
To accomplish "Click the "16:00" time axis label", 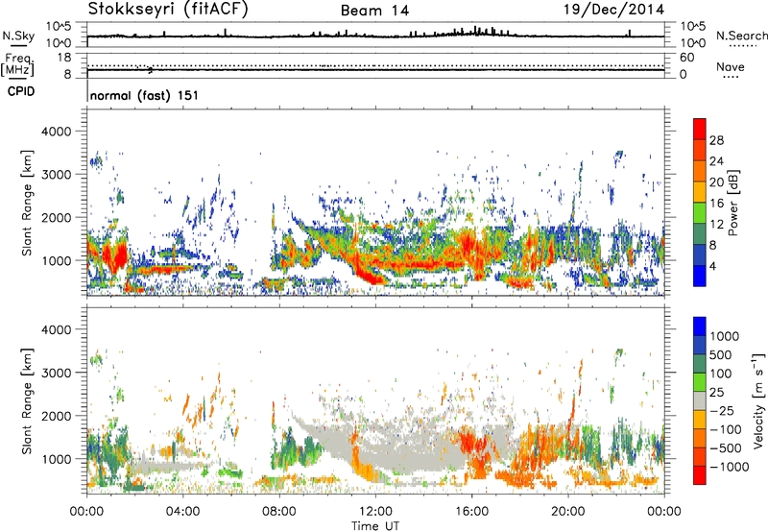I will [471, 512].
